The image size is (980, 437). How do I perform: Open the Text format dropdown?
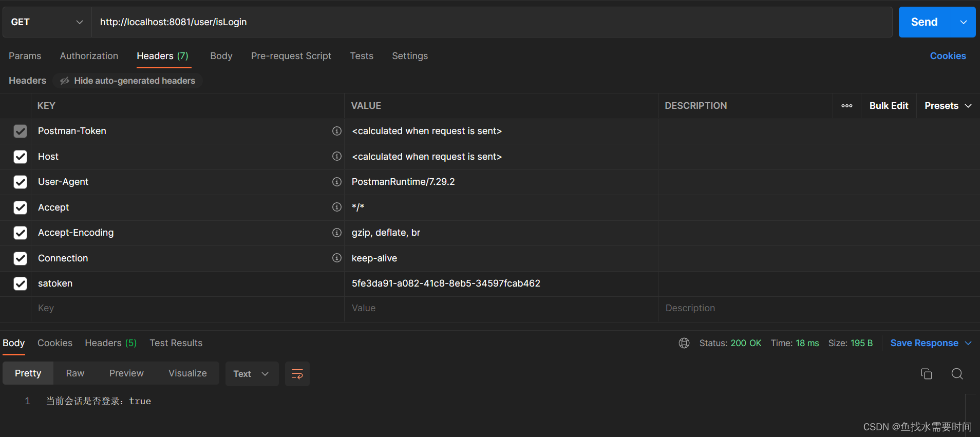pyautogui.click(x=251, y=374)
